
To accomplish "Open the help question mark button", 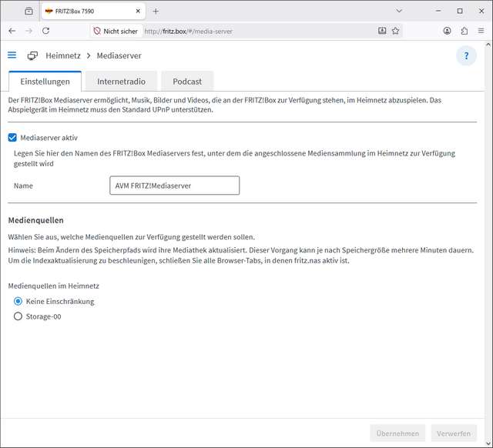I will click(466, 56).
